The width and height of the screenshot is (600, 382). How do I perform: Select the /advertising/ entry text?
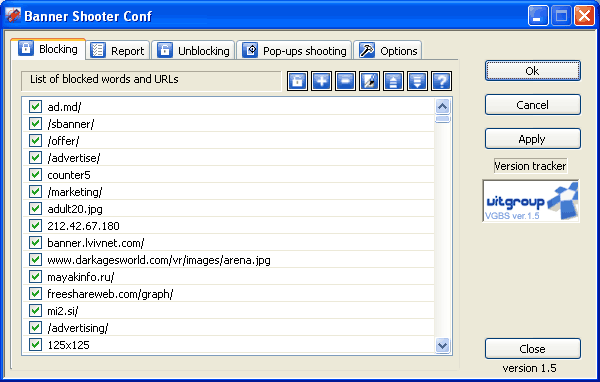78,328
